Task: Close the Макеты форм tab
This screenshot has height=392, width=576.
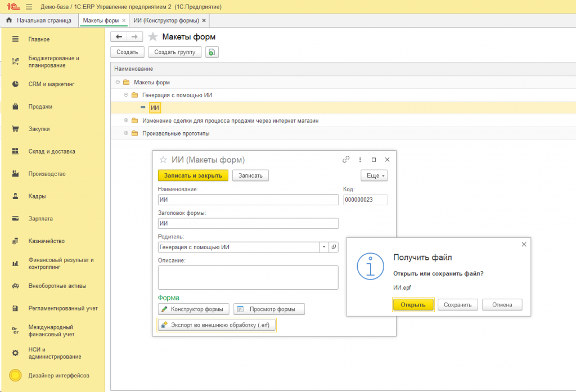Action: [x=124, y=20]
